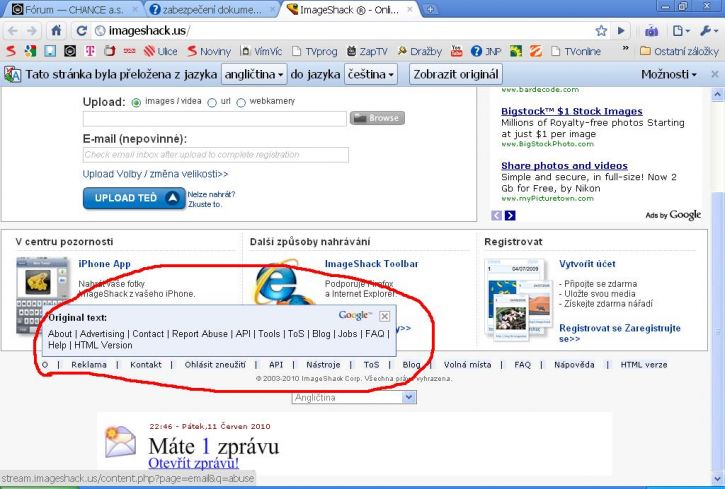Click the address bar showing imageshack.us/
Image resolution: width=725 pixels, height=489 pixels.
coord(342,31)
